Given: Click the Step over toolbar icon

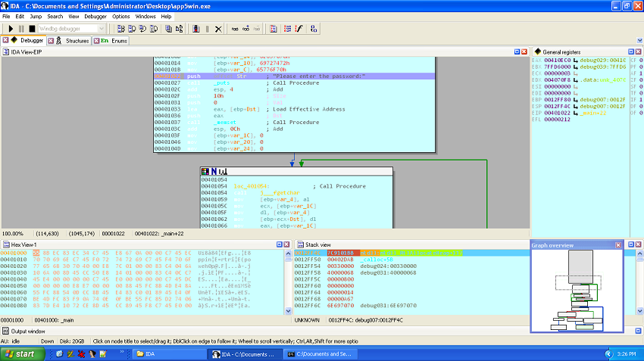Looking at the screenshot, I should pos(132,29).
